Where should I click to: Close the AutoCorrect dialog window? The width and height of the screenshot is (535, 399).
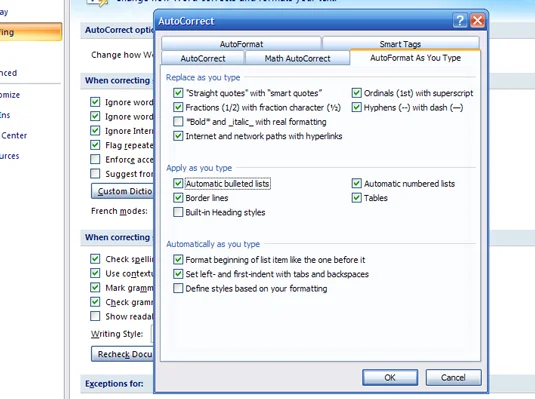pyautogui.click(x=477, y=21)
